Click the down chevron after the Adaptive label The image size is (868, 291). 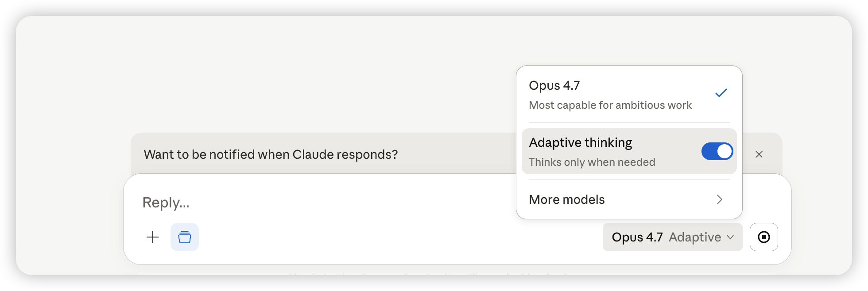pos(730,237)
